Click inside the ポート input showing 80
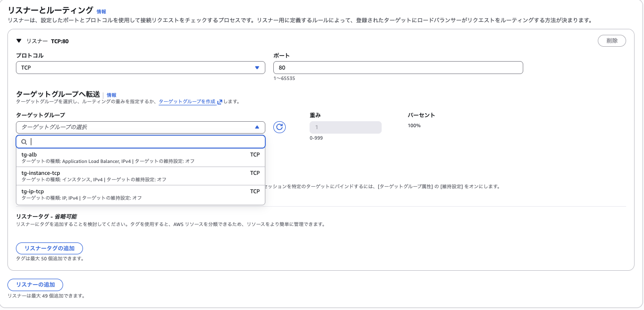This screenshot has height=310, width=644. click(x=398, y=68)
